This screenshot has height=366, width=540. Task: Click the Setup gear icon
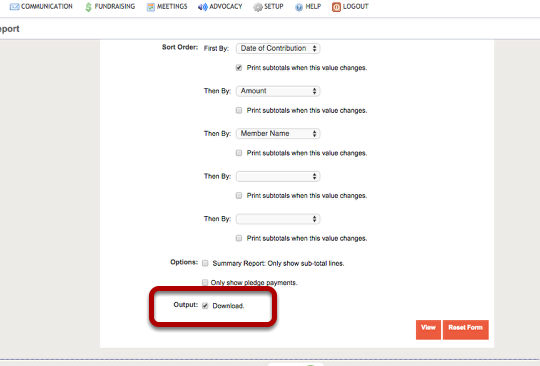258,7
